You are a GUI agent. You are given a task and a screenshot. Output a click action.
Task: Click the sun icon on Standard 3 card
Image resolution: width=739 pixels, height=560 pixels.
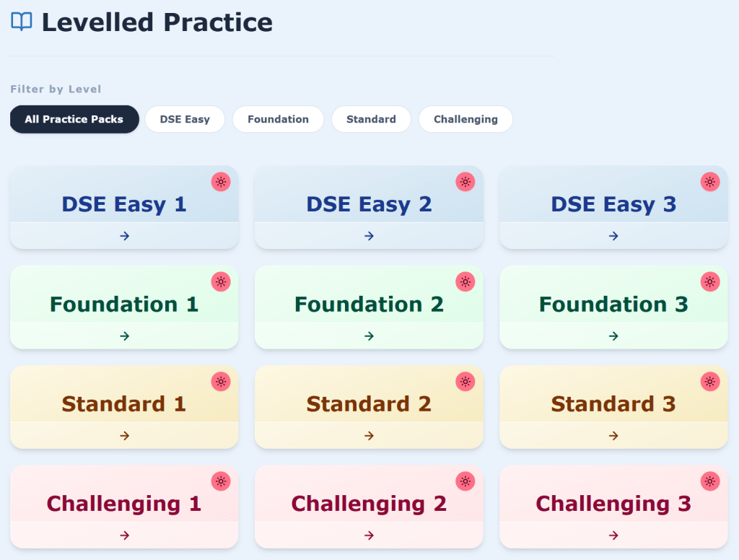[x=710, y=382]
